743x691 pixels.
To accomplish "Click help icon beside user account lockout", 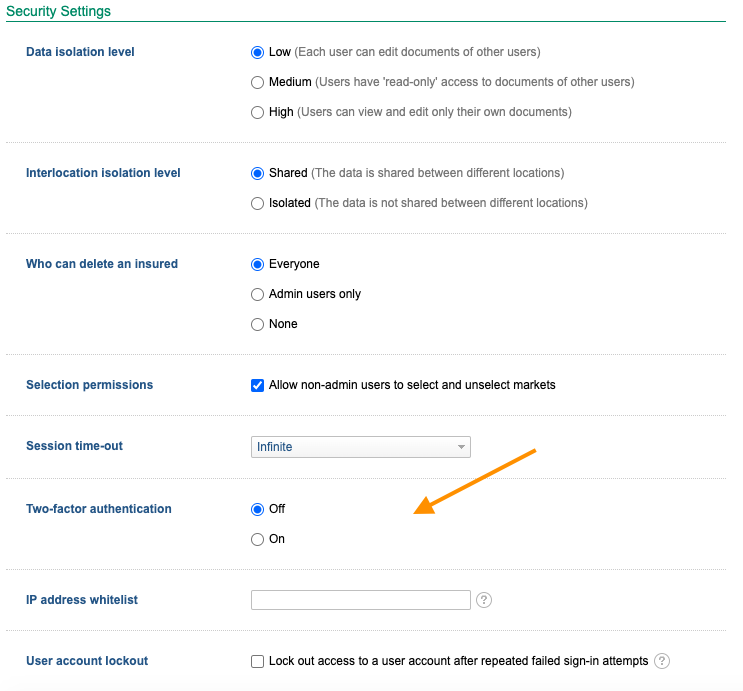I will [x=661, y=661].
